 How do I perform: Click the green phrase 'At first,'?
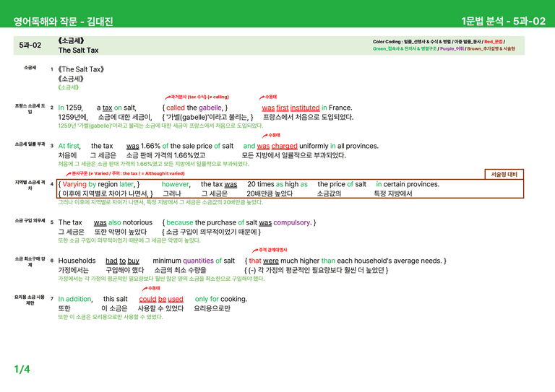pos(69,146)
